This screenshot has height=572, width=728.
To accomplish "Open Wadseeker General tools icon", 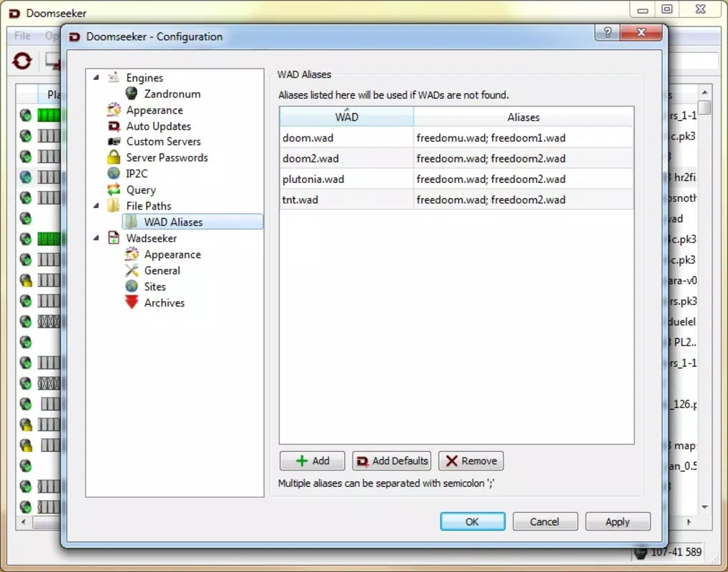I will point(132,270).
